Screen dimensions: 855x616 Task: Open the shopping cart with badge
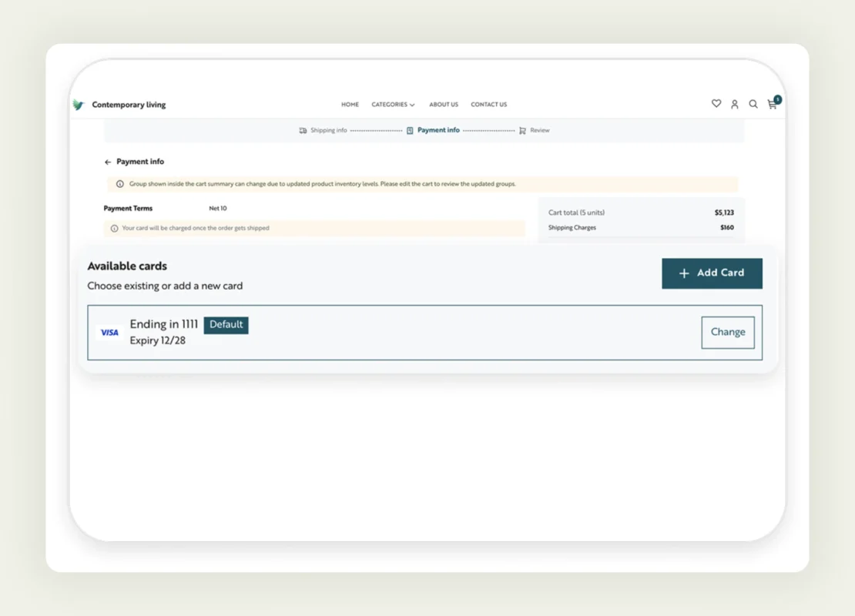pos(772,104)
